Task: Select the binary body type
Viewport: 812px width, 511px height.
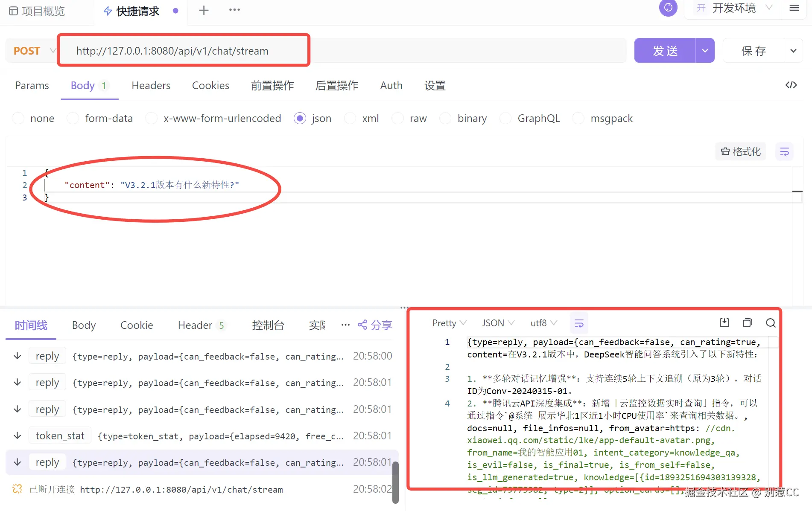Action: 446,118
